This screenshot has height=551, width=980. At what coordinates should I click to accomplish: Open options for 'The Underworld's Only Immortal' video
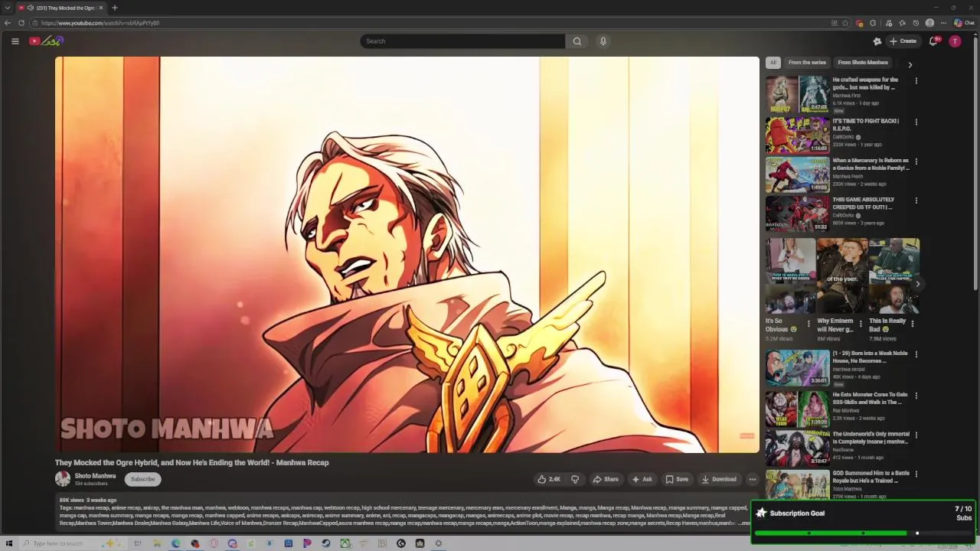tap(916, 435)
